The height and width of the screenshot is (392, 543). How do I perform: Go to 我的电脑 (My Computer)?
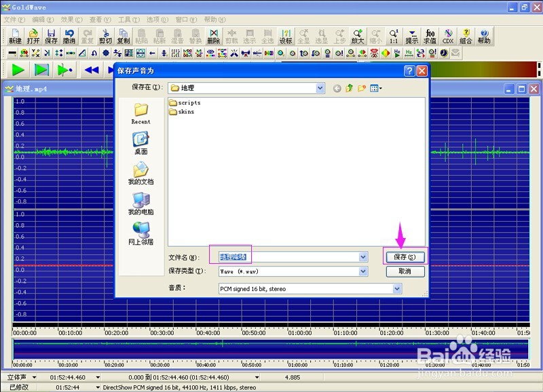point(141,203)
